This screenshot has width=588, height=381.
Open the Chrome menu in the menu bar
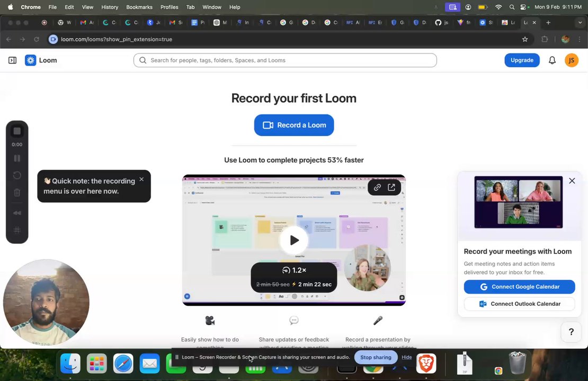31,7
